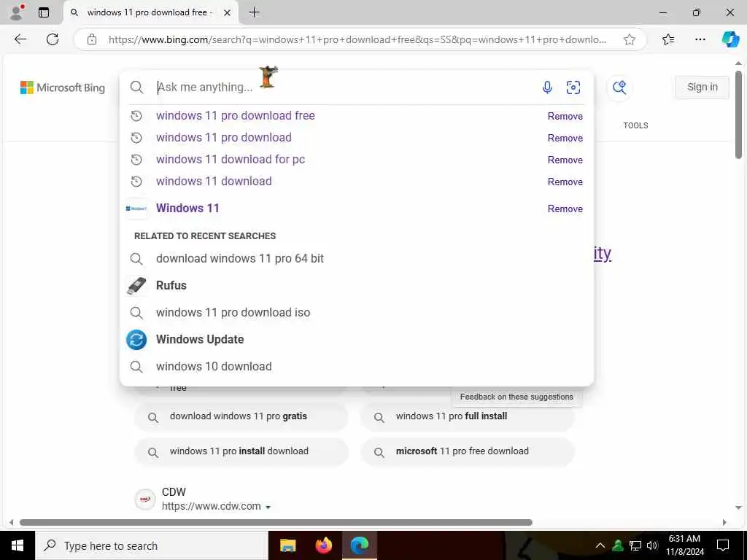
Task: Click the Edge taskbar icon
Action: coord(360,545)
